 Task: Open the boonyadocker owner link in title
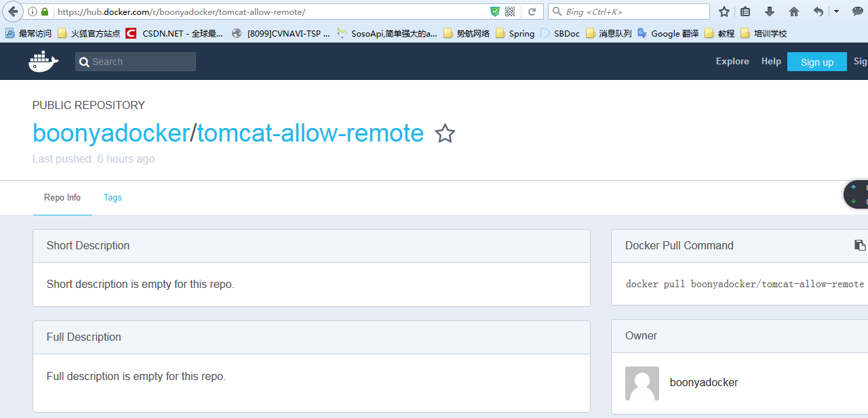[x=111, y=133]
